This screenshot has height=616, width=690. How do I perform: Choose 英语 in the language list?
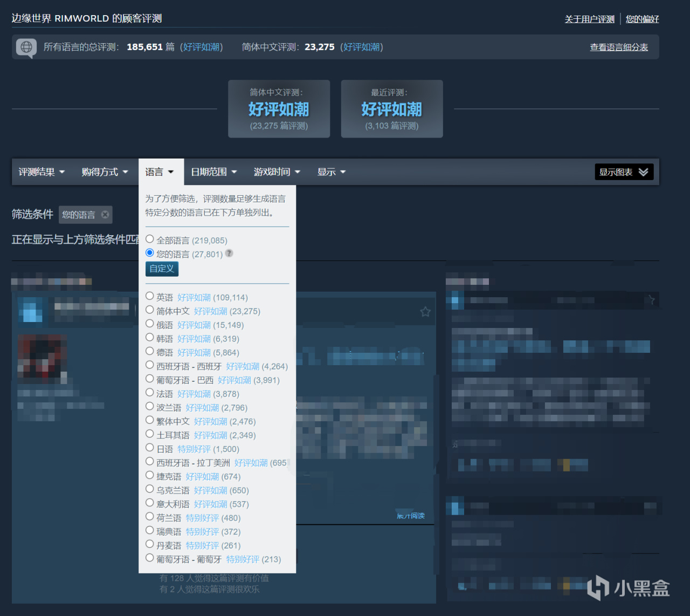pos(150,296)
